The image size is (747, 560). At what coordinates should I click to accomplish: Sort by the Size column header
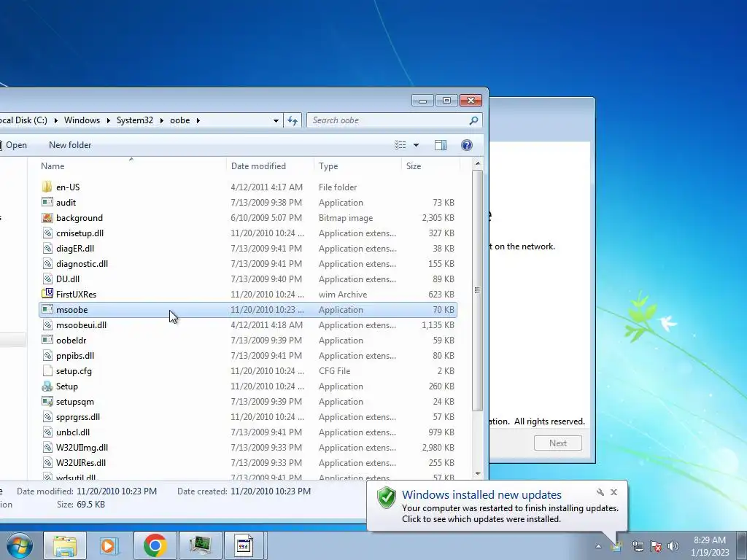pos(430,166)
